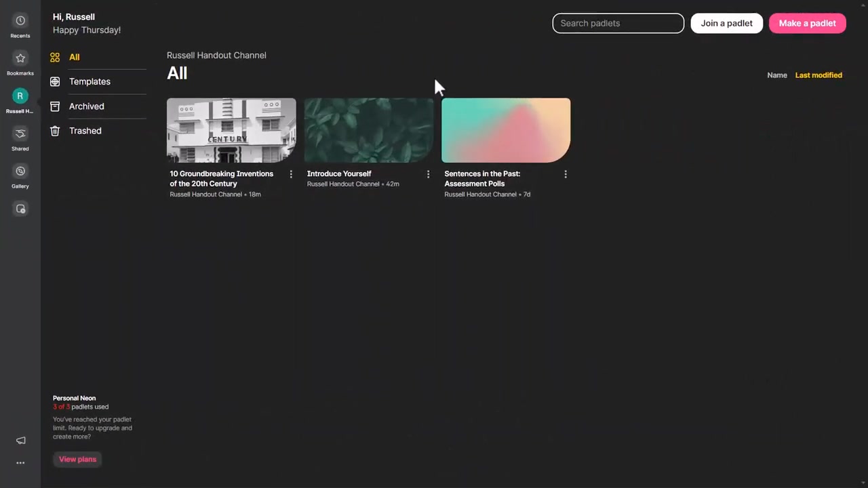
Task: Open 'Introduce Yourself' padlet title
Action: click(x=339, y=174)
